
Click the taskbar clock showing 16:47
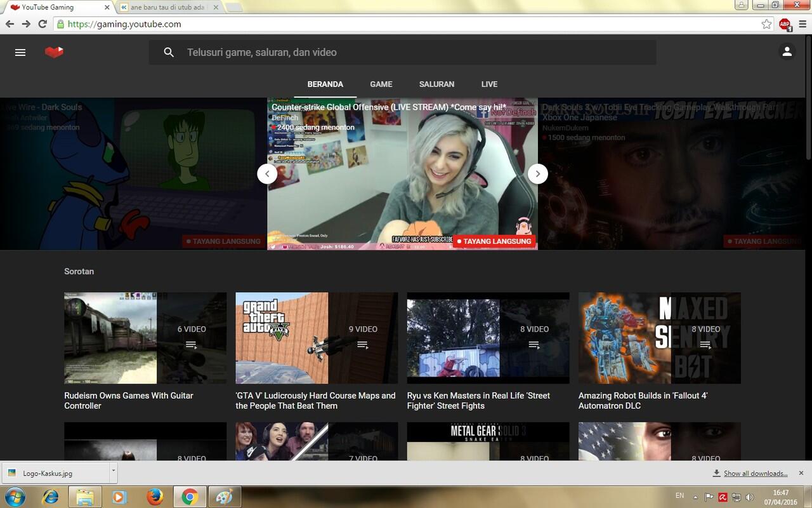point(781,493)
